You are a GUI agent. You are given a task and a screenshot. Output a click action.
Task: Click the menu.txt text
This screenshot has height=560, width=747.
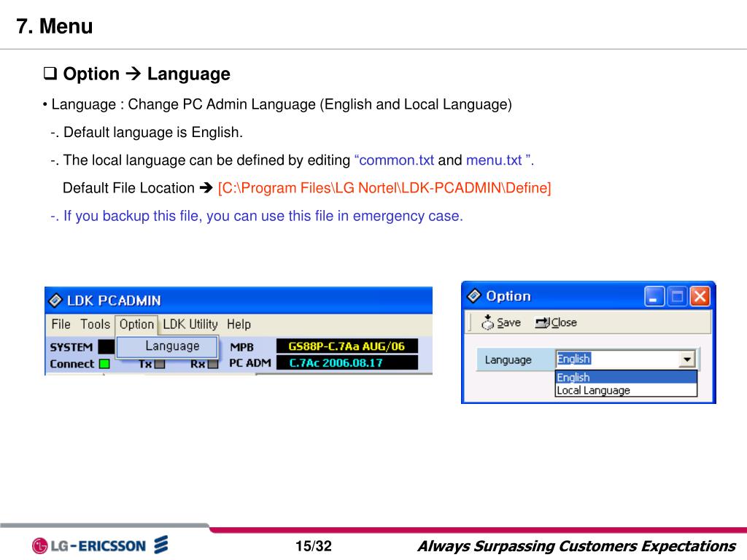[494, 160]
